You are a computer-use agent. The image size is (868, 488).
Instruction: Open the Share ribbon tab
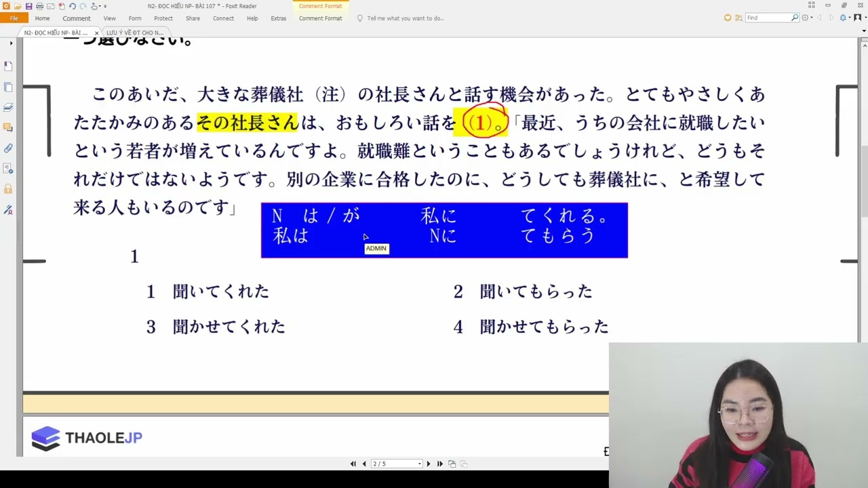pos(193,18)
